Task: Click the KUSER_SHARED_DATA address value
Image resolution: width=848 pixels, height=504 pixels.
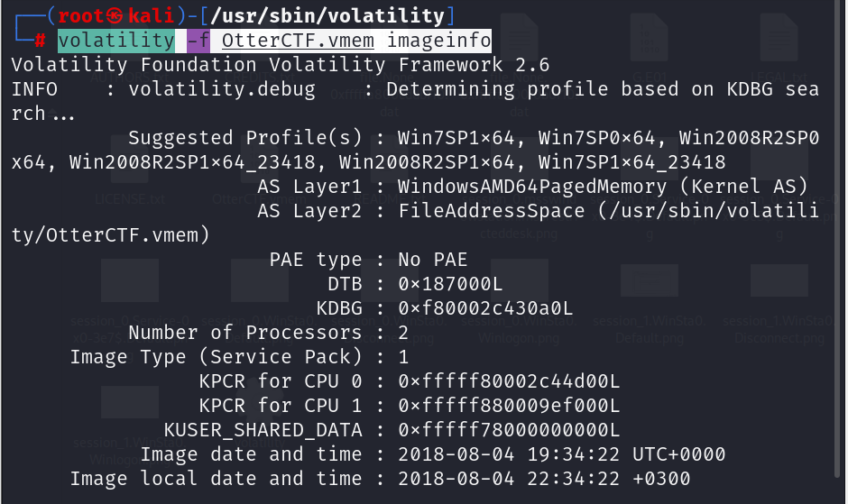Action: pyautogui.click(x=510, y=430)
